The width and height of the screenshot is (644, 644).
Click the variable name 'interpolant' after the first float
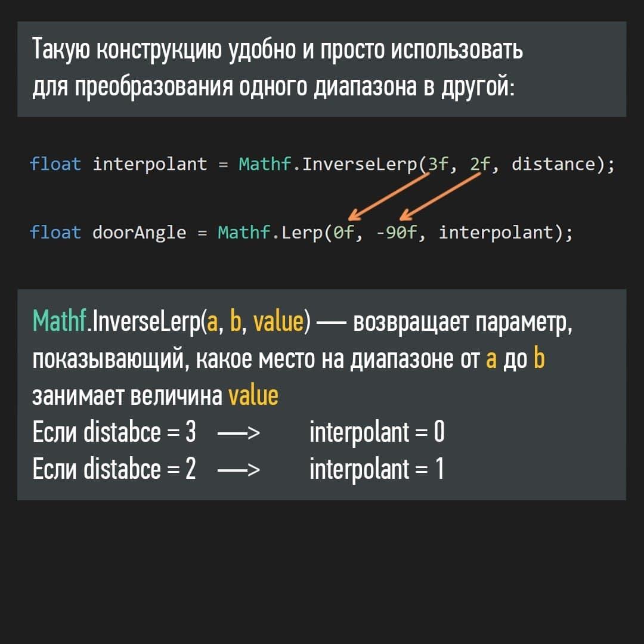pyautogui.click(x=150, y=165)
